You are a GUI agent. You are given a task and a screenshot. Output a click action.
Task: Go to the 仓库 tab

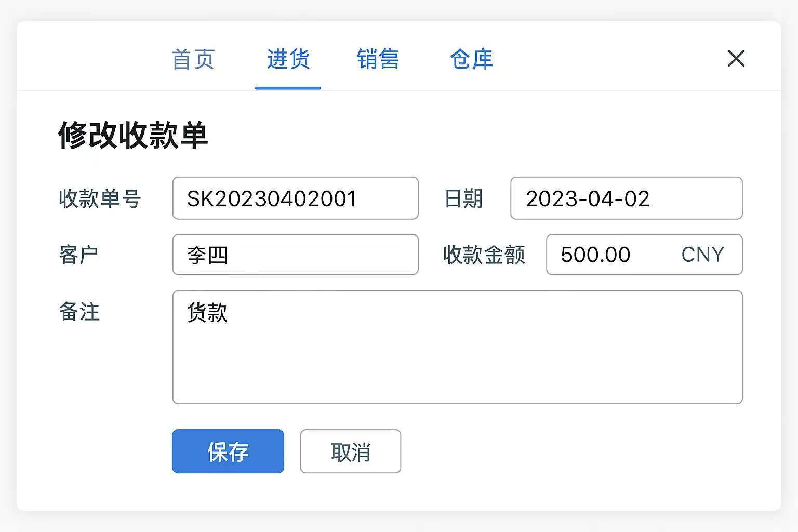[x=471, y=59]
